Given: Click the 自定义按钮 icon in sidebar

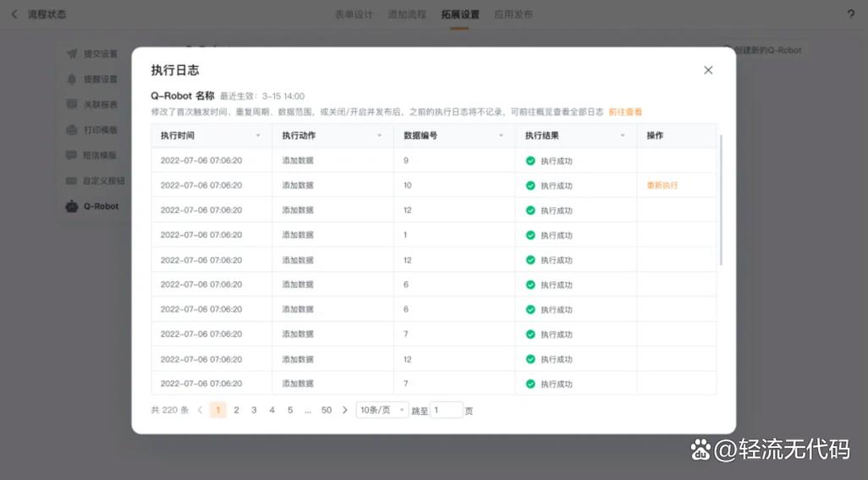Looking at the screenshot, I should tap(72, 180).
